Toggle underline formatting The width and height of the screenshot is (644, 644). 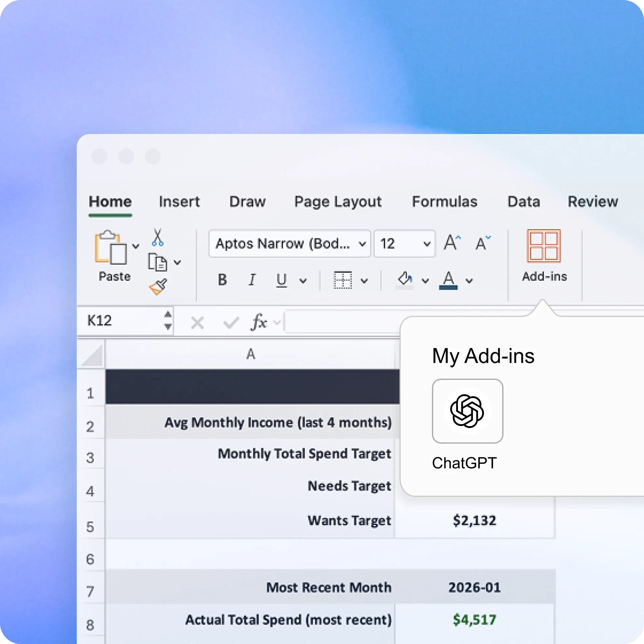[282, 280]
